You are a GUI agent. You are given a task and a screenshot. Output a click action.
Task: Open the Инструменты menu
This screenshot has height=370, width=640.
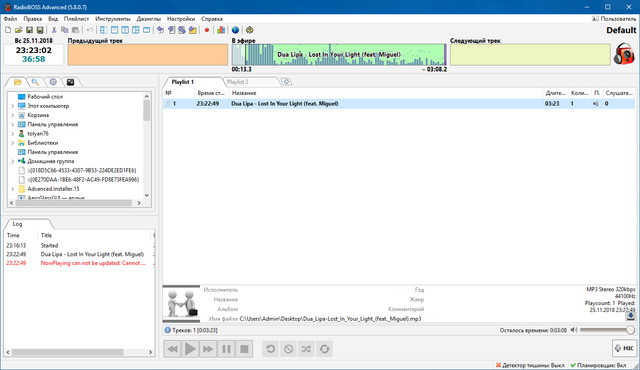(x=113, y=19)
